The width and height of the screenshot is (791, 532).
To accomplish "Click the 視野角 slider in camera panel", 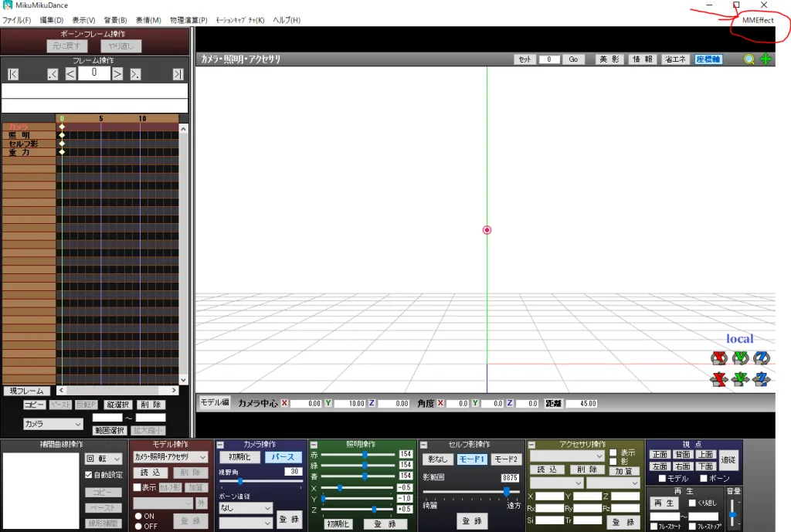I will point(259,481).
